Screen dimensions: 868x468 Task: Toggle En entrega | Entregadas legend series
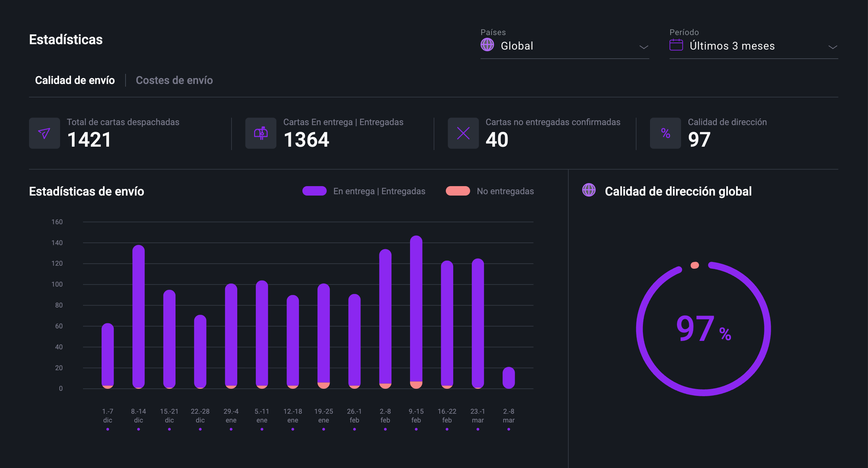click(x=379, y=191)
